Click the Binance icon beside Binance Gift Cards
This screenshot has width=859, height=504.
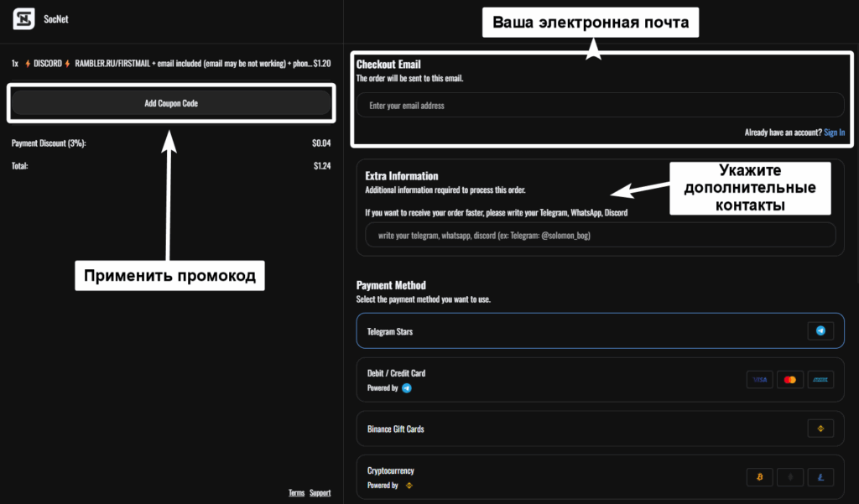[x=820, y=429]
